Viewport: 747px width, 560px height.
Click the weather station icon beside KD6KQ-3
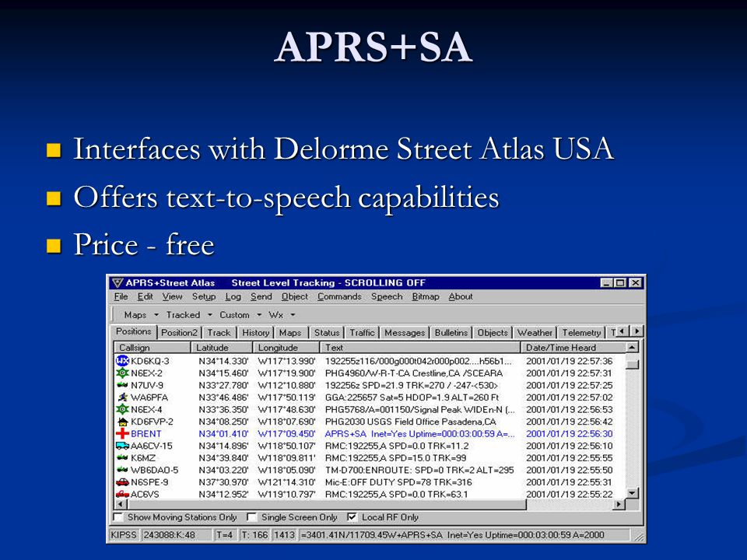point(122,360)
